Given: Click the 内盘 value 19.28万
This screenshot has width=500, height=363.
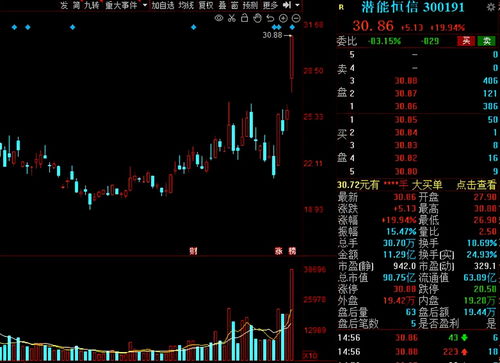Looking at the screenshot, I should [x=480, y=301].
